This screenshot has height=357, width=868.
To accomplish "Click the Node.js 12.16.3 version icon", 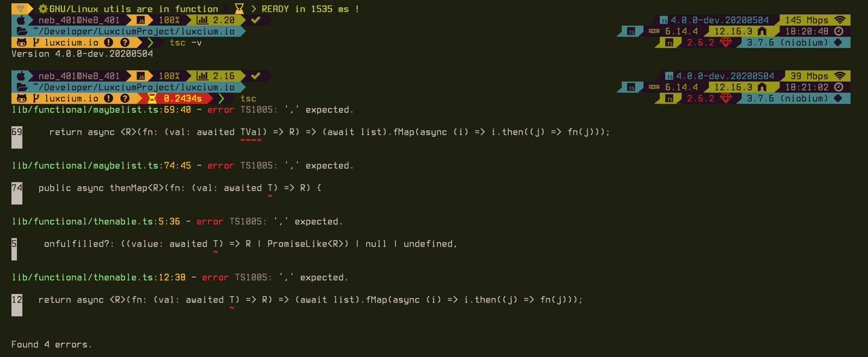I will click(x=770, y=31).
